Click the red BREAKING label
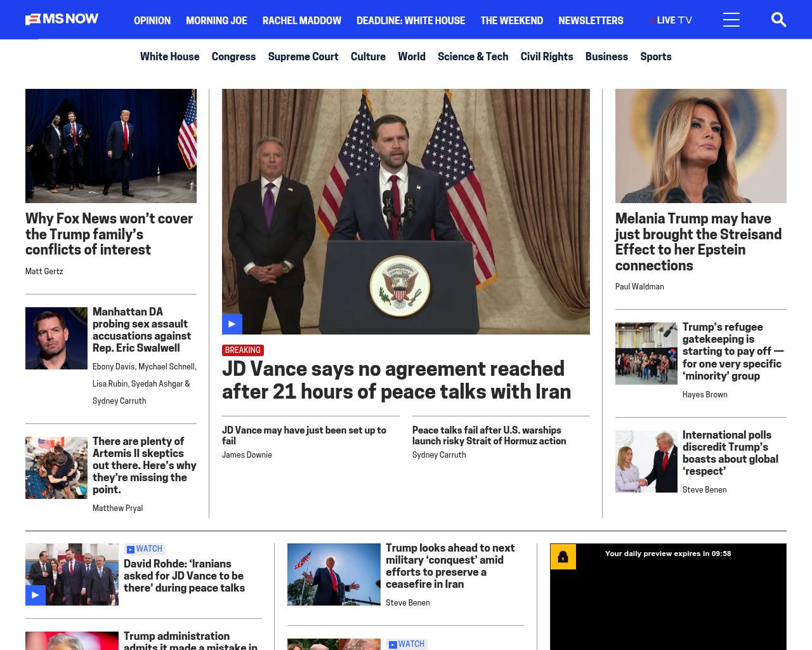812x650 pixels. click(x=243, y=350)
